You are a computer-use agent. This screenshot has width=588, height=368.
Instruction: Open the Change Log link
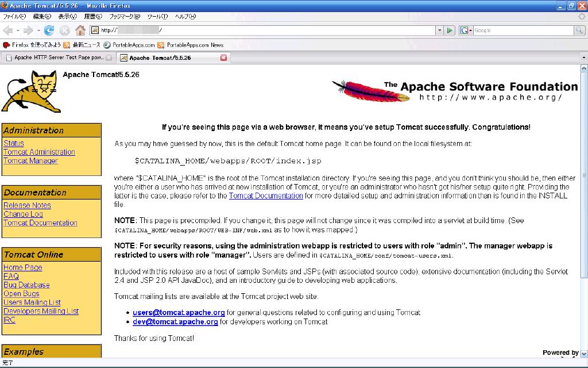23,214
